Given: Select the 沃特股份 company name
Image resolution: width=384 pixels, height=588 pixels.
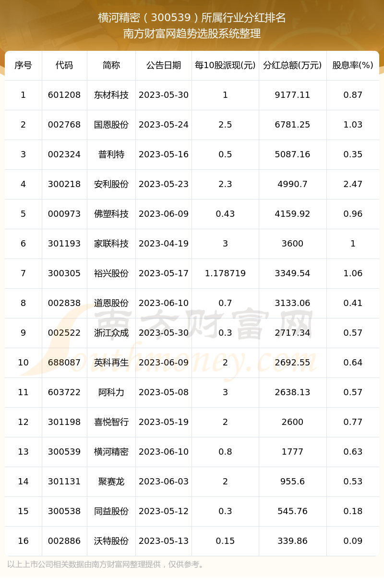Looking at the screenshot, I should (111, 541).
